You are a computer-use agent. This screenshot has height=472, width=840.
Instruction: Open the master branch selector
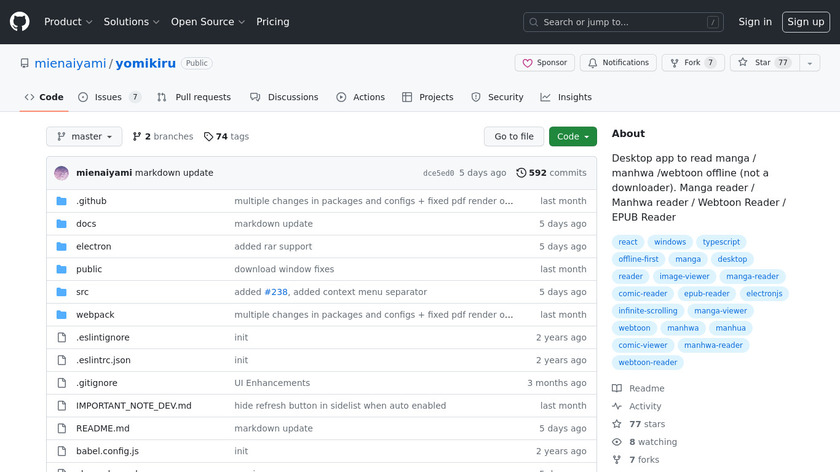click(x=84, y=137)
